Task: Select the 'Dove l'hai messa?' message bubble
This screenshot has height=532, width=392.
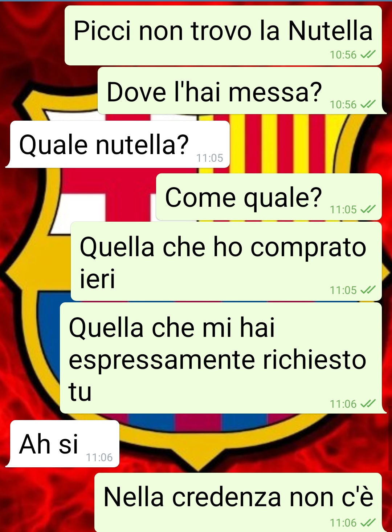Action: [240, 91]
